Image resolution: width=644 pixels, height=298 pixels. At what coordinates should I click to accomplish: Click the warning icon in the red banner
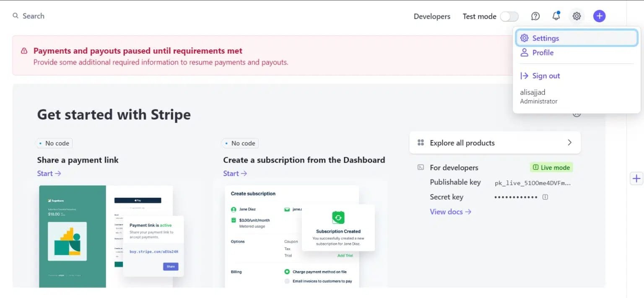(24, 51)
